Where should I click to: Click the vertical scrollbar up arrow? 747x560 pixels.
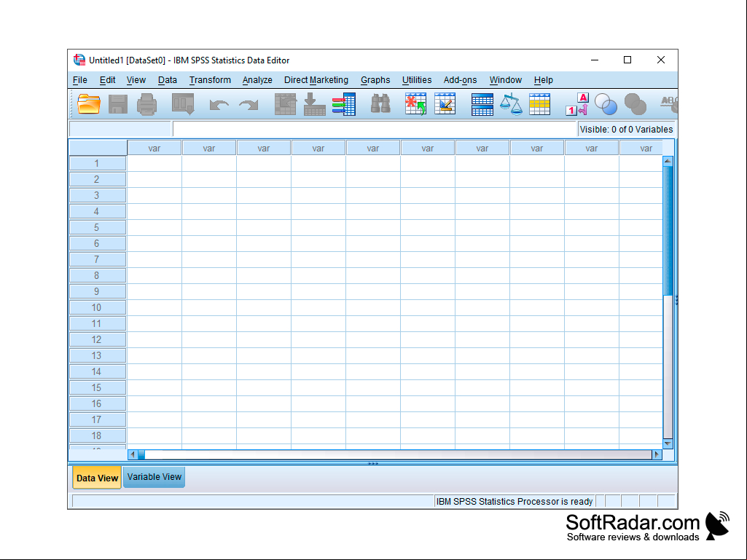(x=668, y=161)
